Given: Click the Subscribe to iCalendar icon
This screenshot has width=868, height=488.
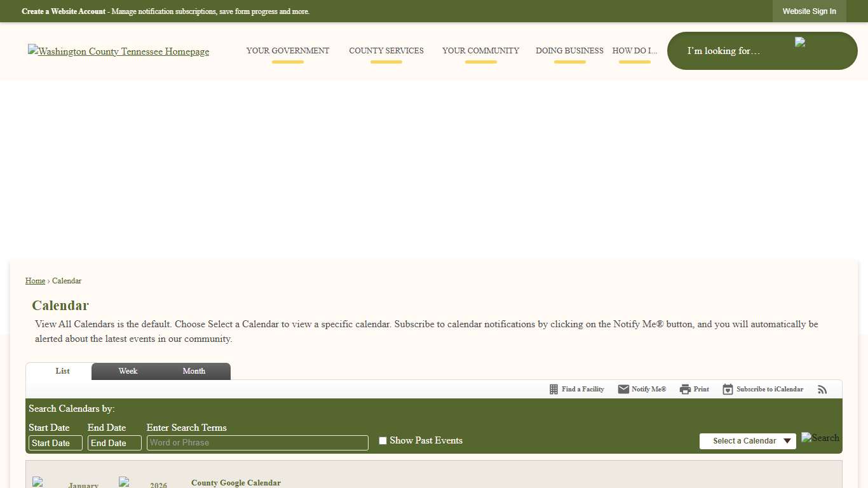Looking at the screenshot, I should pyautogui.click(x=728, y=390).
